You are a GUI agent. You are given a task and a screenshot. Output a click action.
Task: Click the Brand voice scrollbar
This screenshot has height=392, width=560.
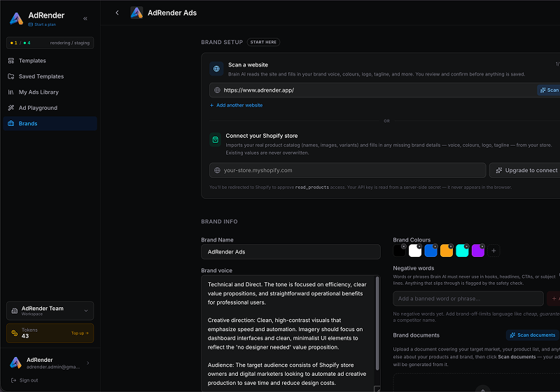click(x=377, y=323)
